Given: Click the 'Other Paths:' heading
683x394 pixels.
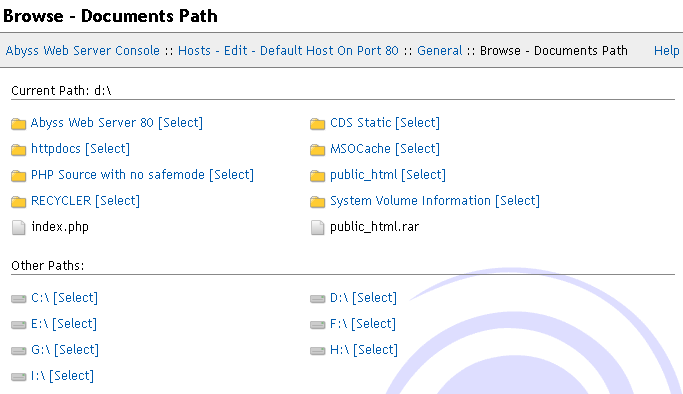Looking at the screenshot, I should 47,266.
